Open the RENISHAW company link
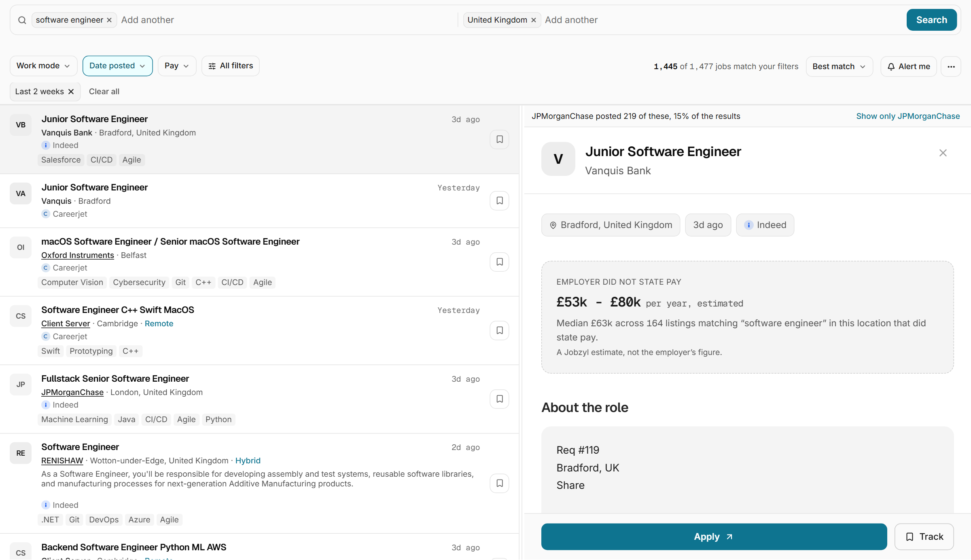 [62, 461]
